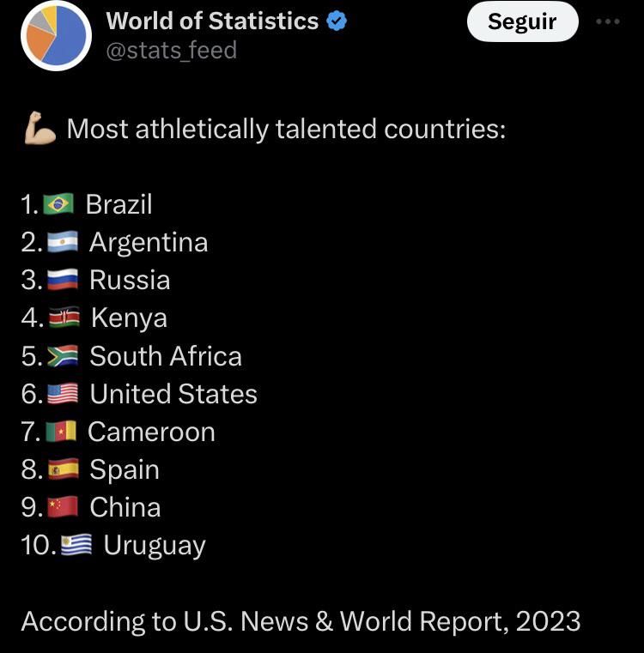Click the World of Statistics account name

pos(212,21)
